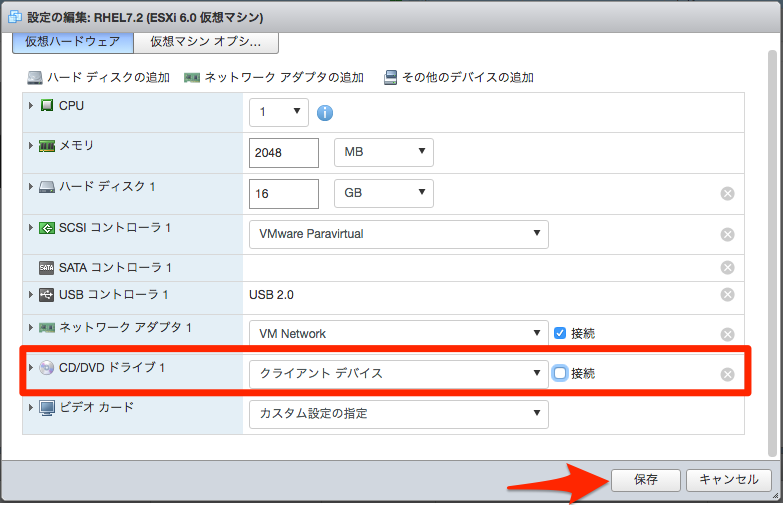
Task: Expand the CPU row
Action: click(30, 105)
